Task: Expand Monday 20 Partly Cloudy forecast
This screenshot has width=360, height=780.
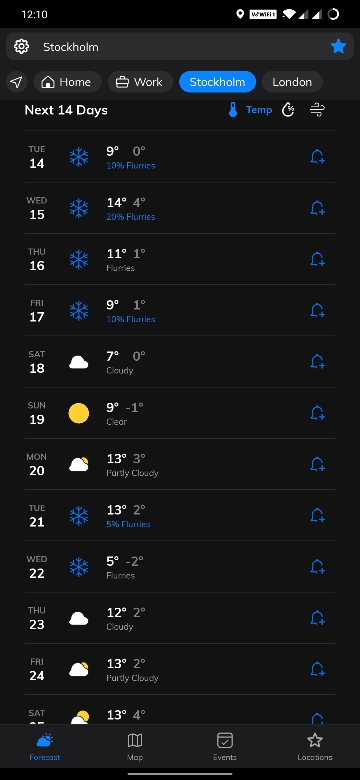Action: coord(180,464)
